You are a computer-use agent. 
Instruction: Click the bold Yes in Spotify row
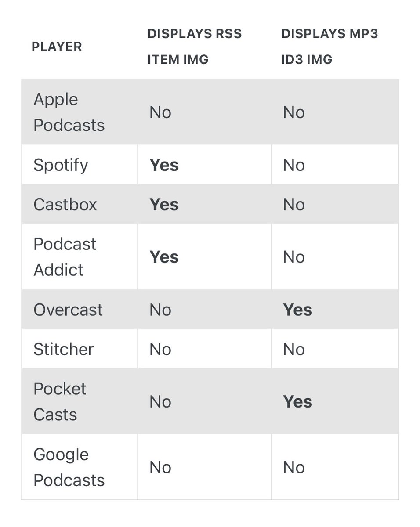click(164, 165)
